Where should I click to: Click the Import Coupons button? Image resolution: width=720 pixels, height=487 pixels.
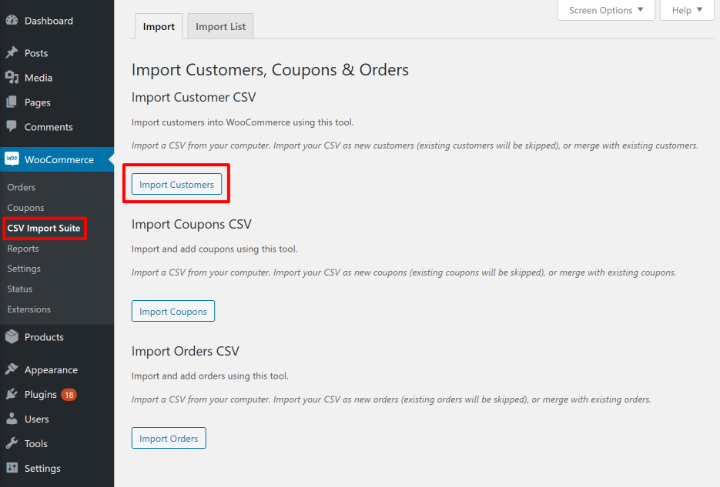(173, 311)
